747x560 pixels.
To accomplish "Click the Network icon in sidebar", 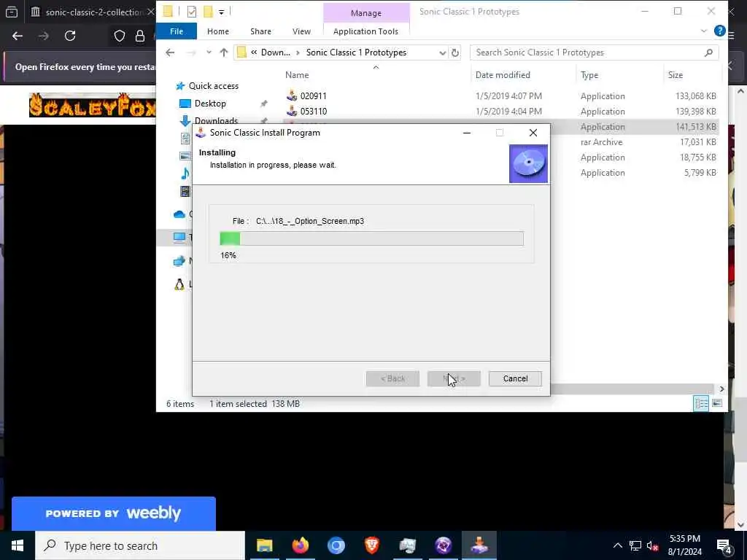I will pyautogui.click(x=179, y=261).
